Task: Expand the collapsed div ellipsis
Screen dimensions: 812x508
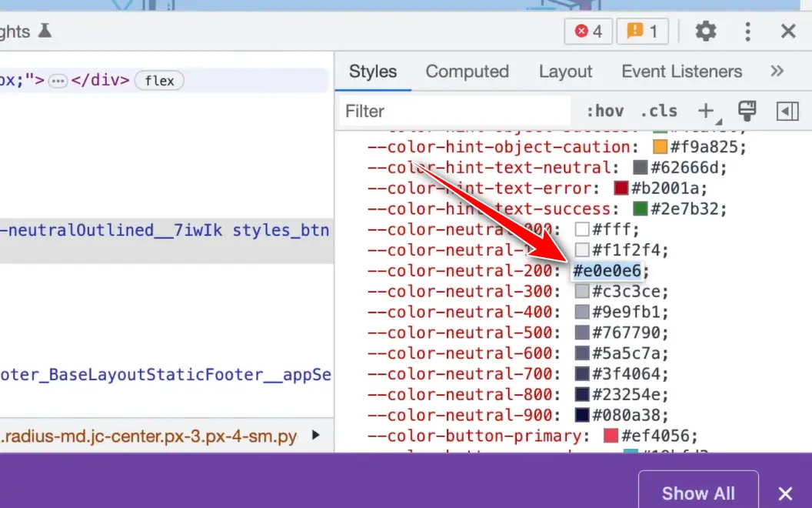Action: pos(58,81)
